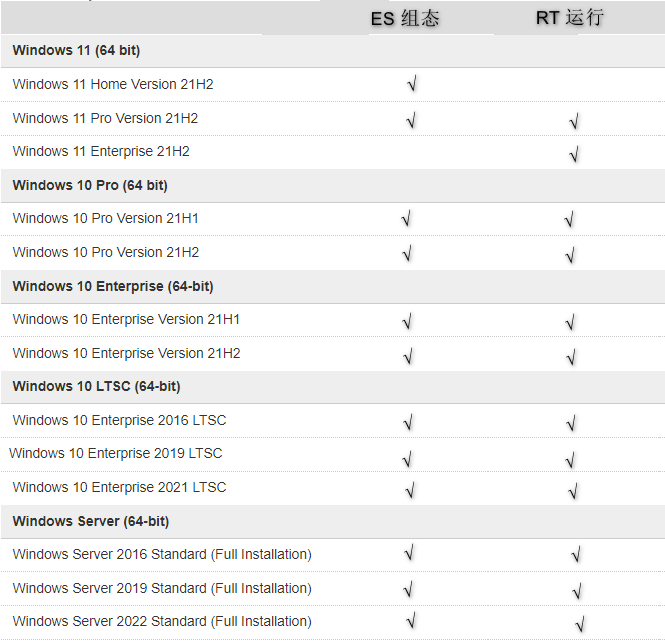Click ES checkmark for Windows 10 Pro 21H1

click(406, 219)
